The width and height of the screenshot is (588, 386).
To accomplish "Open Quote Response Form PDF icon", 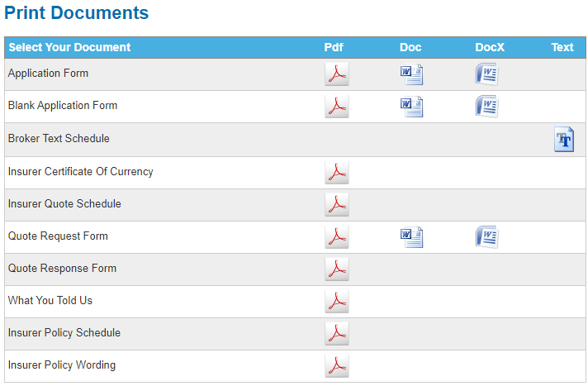I will [x=337, y=269].
